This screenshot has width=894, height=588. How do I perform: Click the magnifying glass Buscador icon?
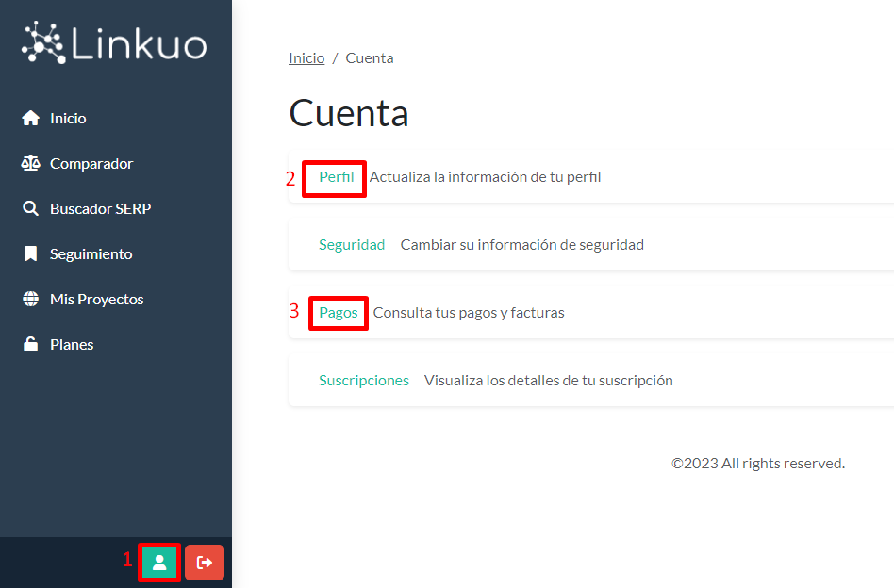[x=30, y=209]
